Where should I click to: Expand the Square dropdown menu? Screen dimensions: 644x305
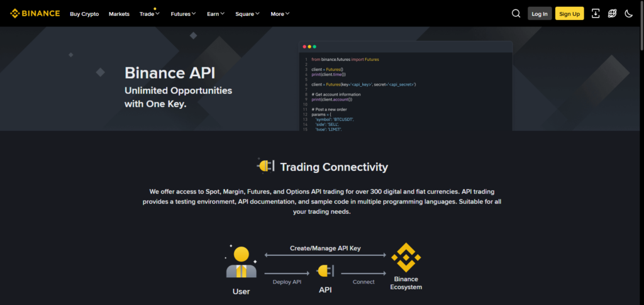pyautogui.click(x=247, y=14)
